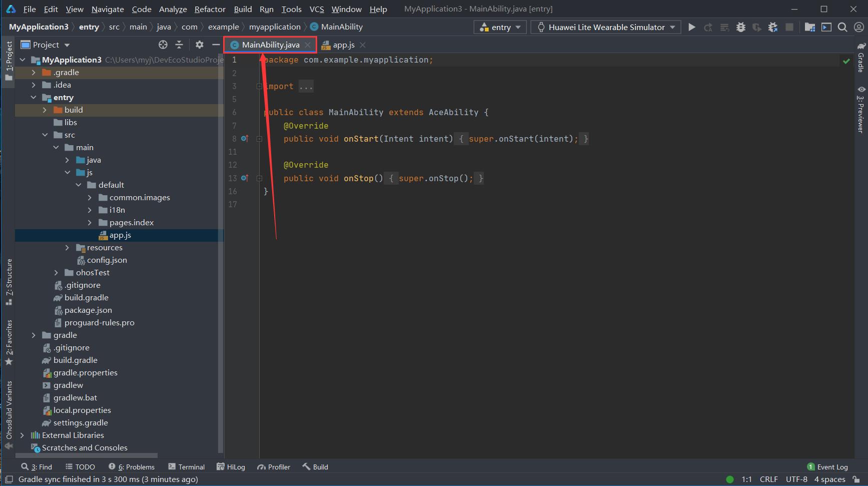Viewport: 868px width, 486px height.
Task: Toggle the 1: Project side panel
Action: click(x=9, y=61)
